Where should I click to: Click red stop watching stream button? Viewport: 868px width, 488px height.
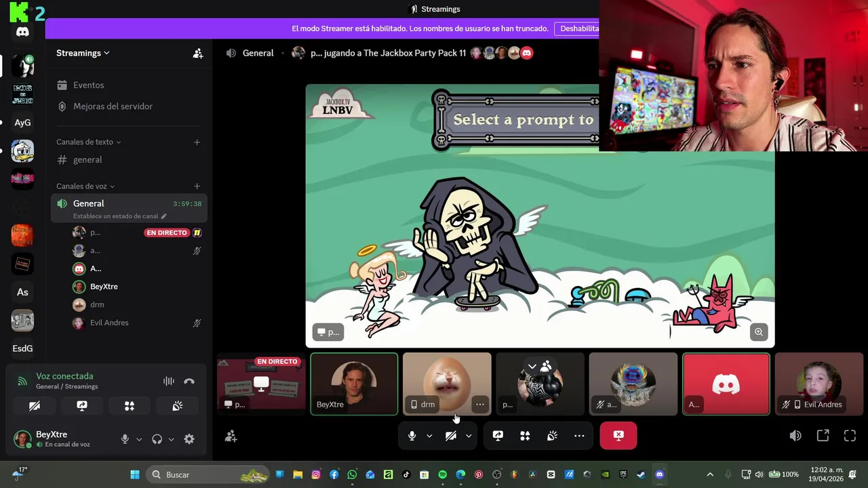pos(618,436)
